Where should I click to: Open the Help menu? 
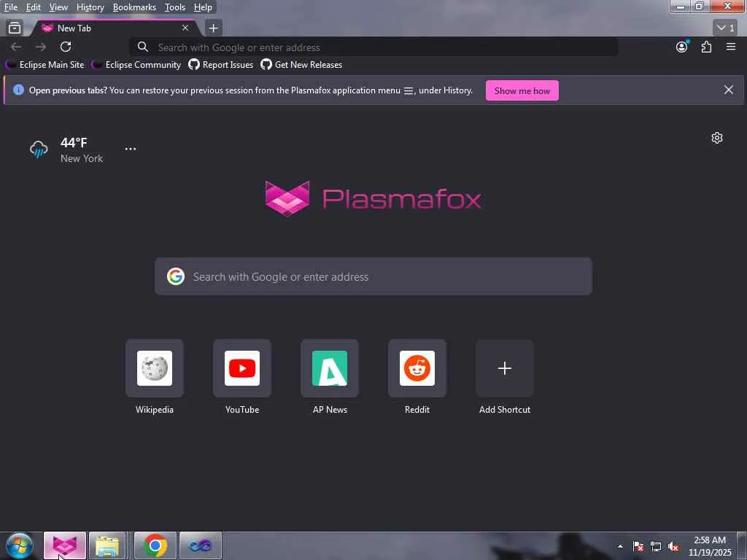pyautogui.click(x=203, y=7)
